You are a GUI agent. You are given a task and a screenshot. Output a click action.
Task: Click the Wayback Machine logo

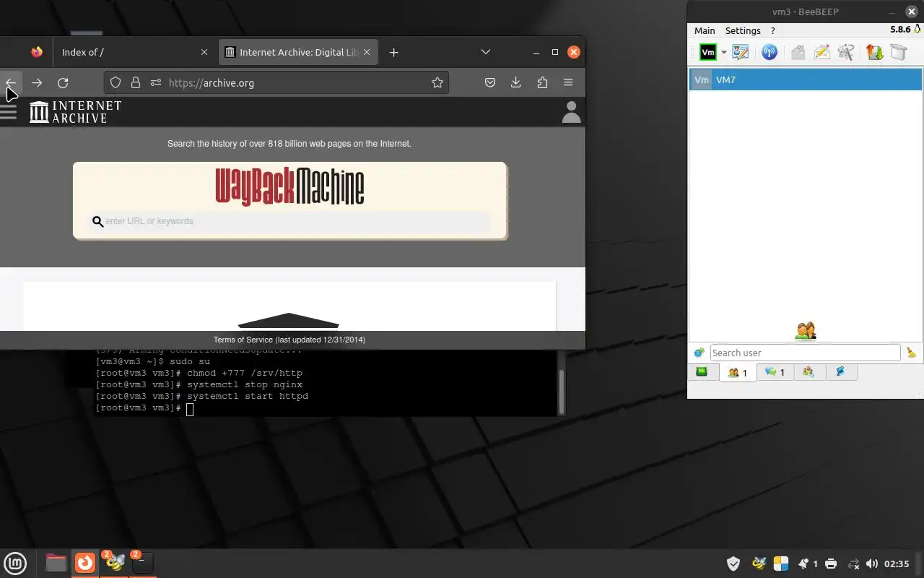click(x=289, y=187)
